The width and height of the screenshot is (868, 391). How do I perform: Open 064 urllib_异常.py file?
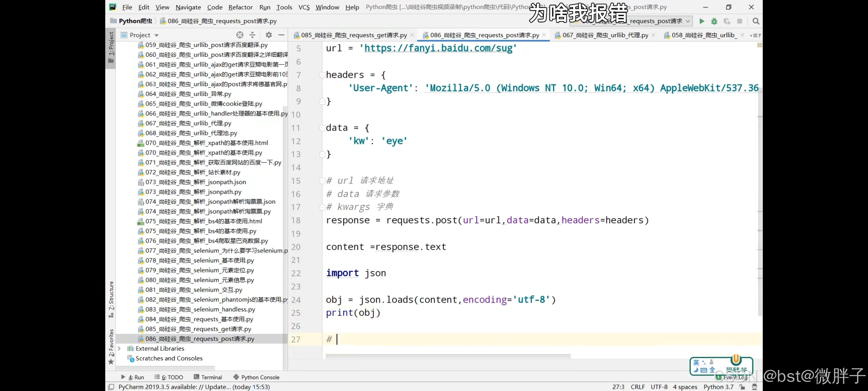click(x=184, y=94)
